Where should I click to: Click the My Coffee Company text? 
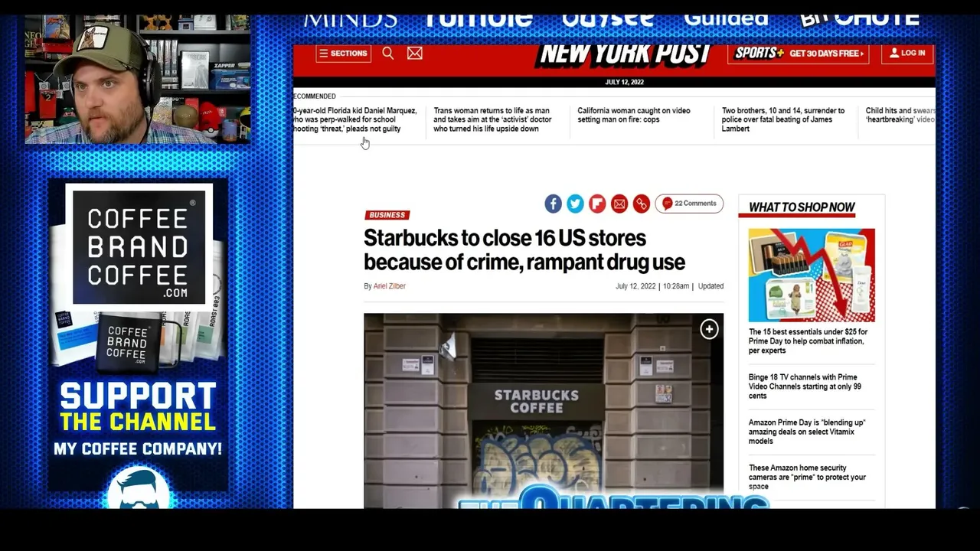coord(138,449)
